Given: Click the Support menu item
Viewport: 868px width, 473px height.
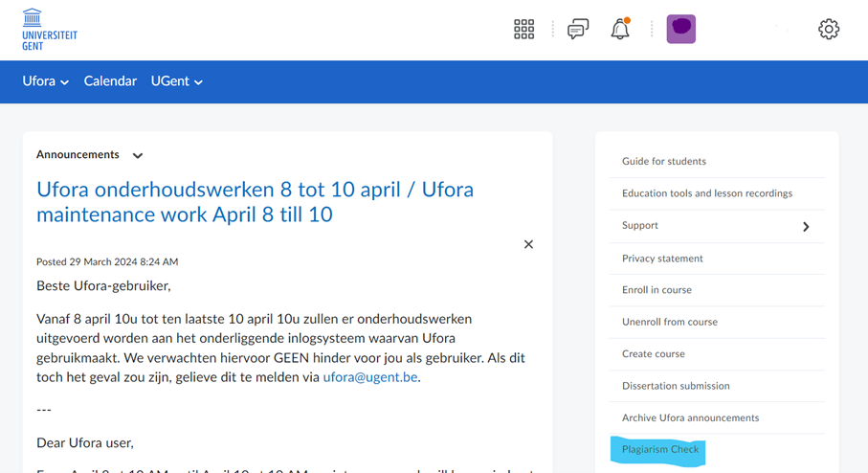Looking at the screenshot, I should tap(640, 225).
